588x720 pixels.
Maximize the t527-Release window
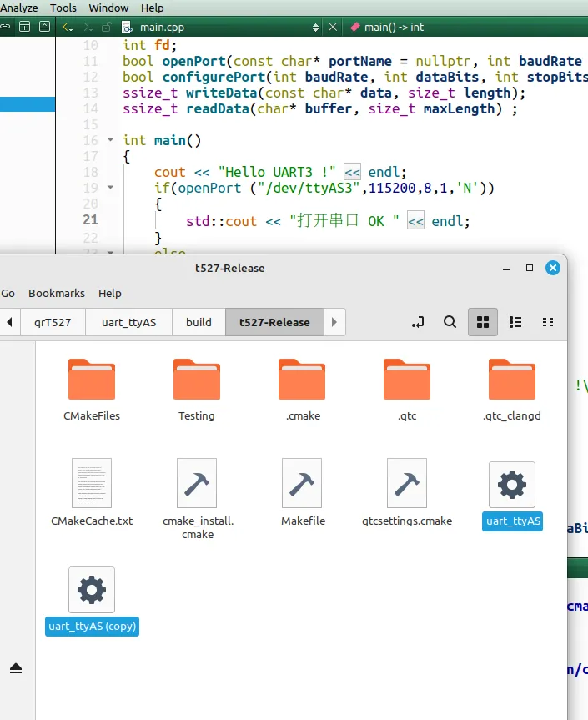click(x=530, y=268)
